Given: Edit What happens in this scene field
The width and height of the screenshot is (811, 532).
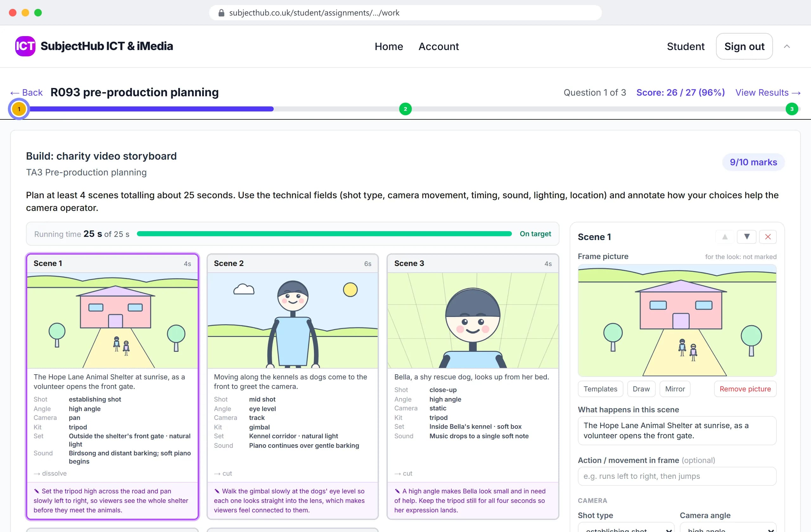Looking at the screenshot, I should pyautogui.click(x=677, y=430).
